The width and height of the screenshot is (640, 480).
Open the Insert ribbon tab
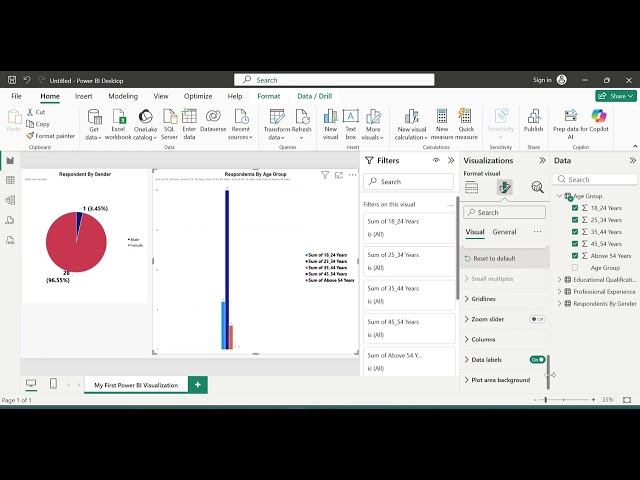(84, 96)
